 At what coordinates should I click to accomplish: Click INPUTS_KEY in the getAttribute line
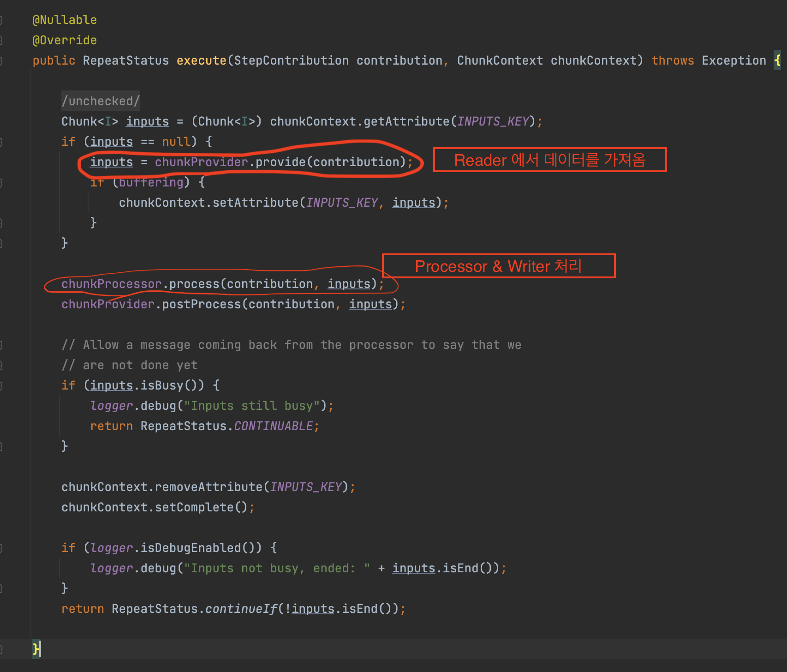pos(493,121)
